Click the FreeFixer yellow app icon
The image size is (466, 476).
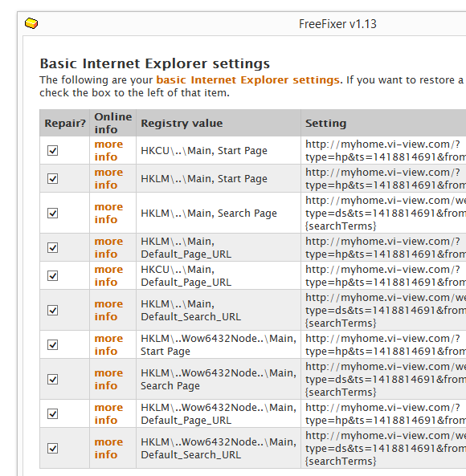(x=31, y=23)
